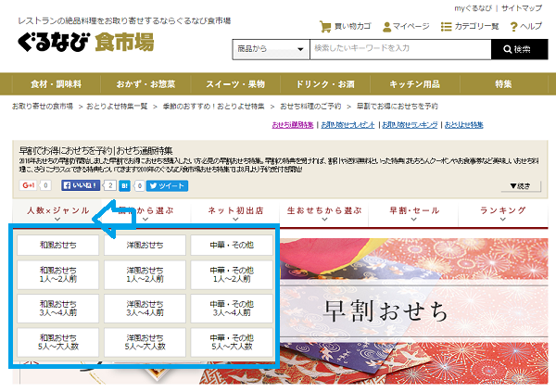This screenshot has height=392, width=556.
Task: Expand the 早割・セール tab
Action: (414, 212)
